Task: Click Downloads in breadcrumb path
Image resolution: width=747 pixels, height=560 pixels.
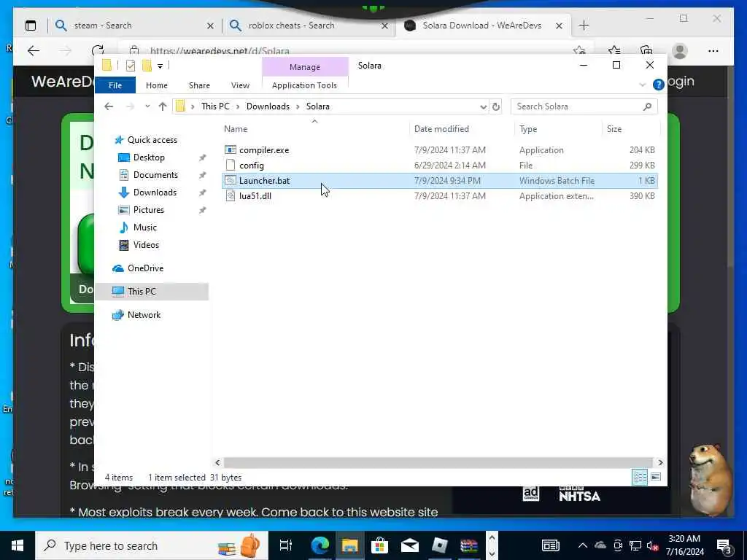Action: 268,106
